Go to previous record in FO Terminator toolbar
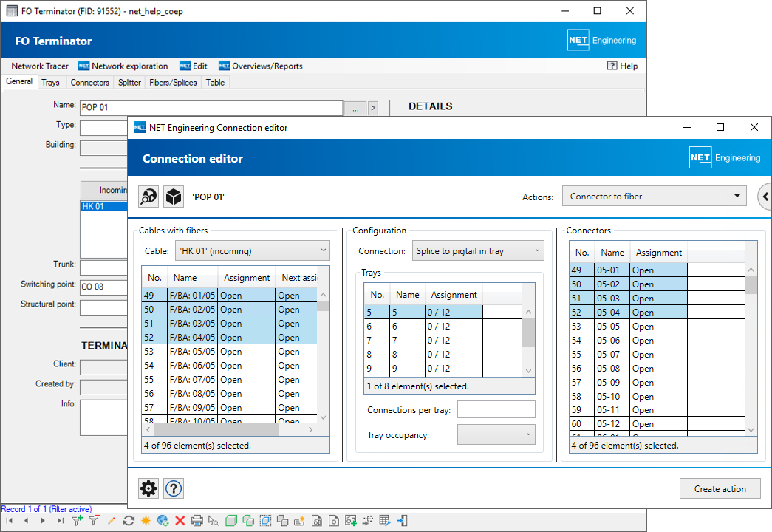This screenshot has width=772, height=532. 26,521
